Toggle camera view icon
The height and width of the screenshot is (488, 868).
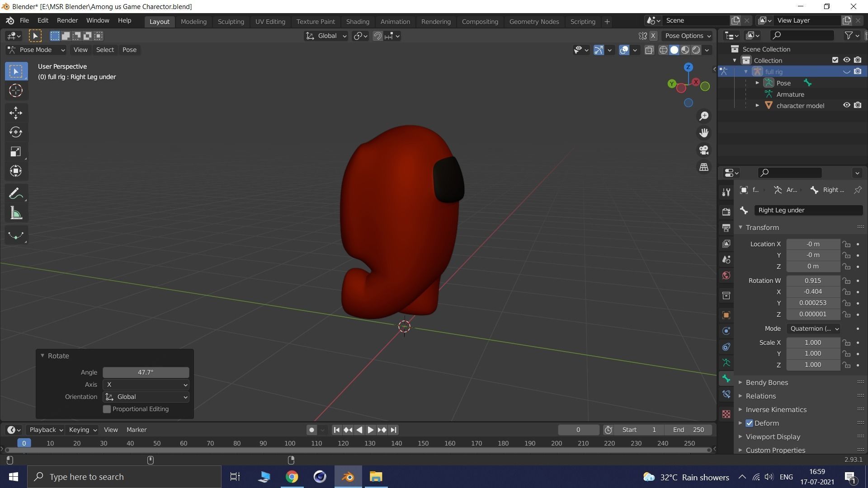[704, 150]
